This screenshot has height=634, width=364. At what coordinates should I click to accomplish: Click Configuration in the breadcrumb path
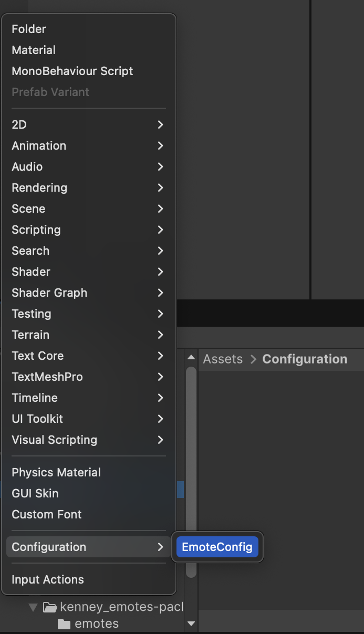305,359
